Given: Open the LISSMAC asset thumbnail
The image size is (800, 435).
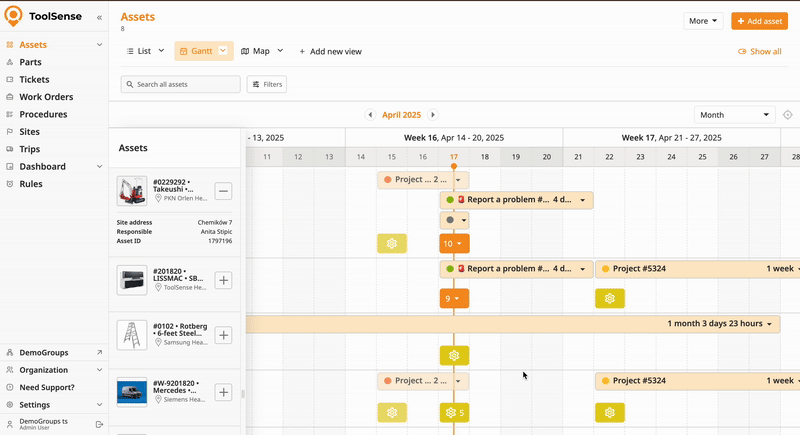Looking at the screenshot, I should click(x=132, y=280).
